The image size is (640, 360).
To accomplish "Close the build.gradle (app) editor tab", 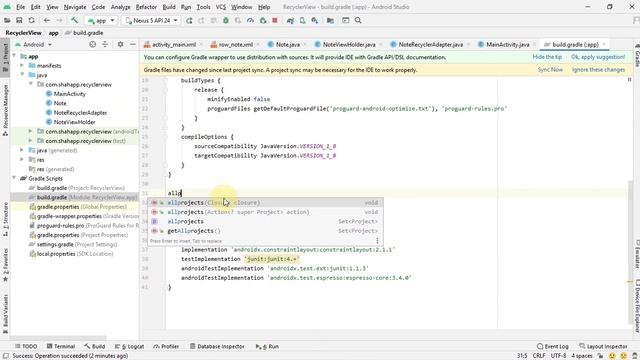I will click(604, 44).
